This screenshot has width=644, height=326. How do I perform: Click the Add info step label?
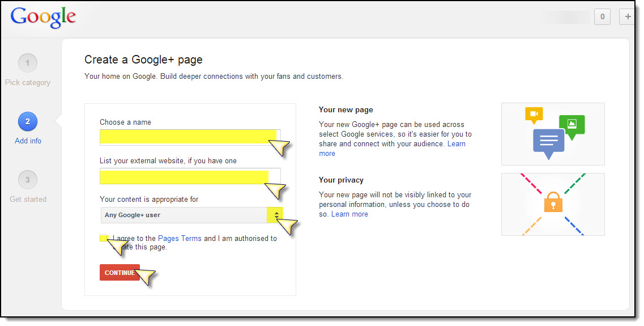pyautogui.click(x=28, y=141)
